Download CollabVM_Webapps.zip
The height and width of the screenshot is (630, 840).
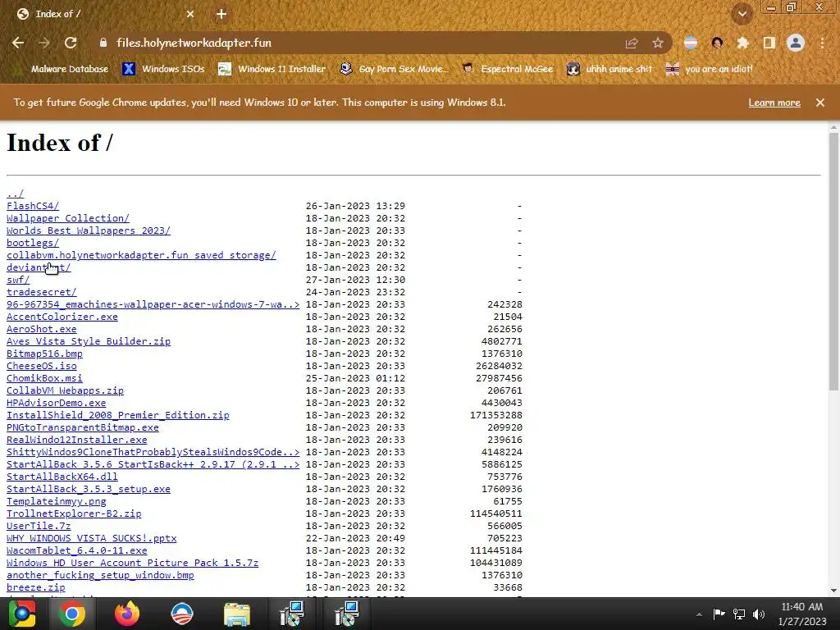tap(65, 390)
